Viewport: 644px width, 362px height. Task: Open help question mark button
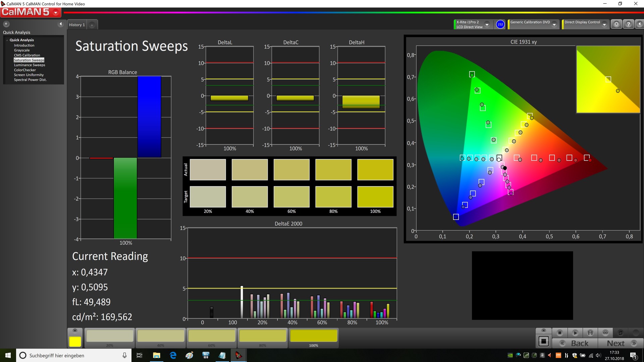tap(629, 24)
